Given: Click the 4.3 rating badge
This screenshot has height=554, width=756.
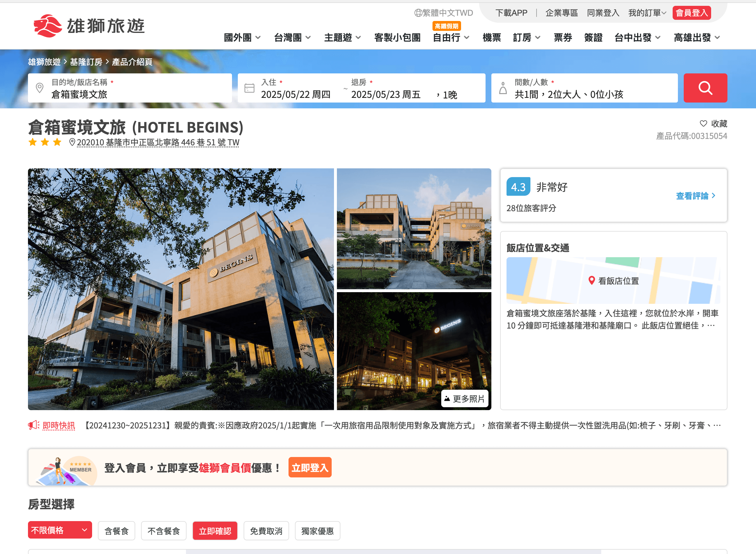Looking at the screenshot, I should click(518, 187).
